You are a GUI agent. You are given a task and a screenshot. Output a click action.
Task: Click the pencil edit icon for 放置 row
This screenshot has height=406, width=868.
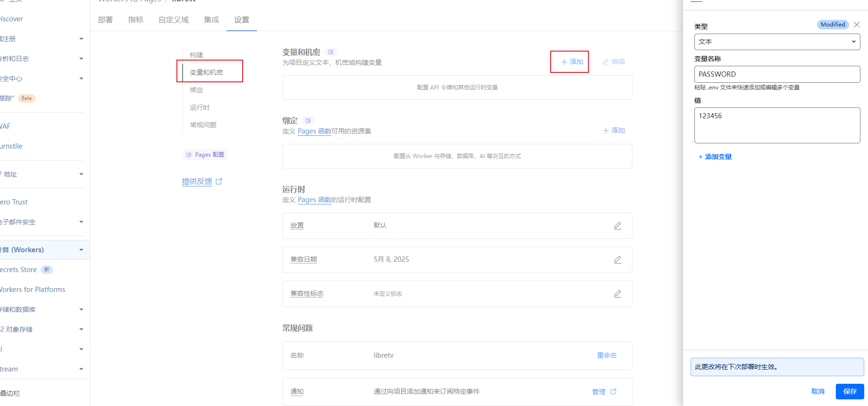pos(617,226)
